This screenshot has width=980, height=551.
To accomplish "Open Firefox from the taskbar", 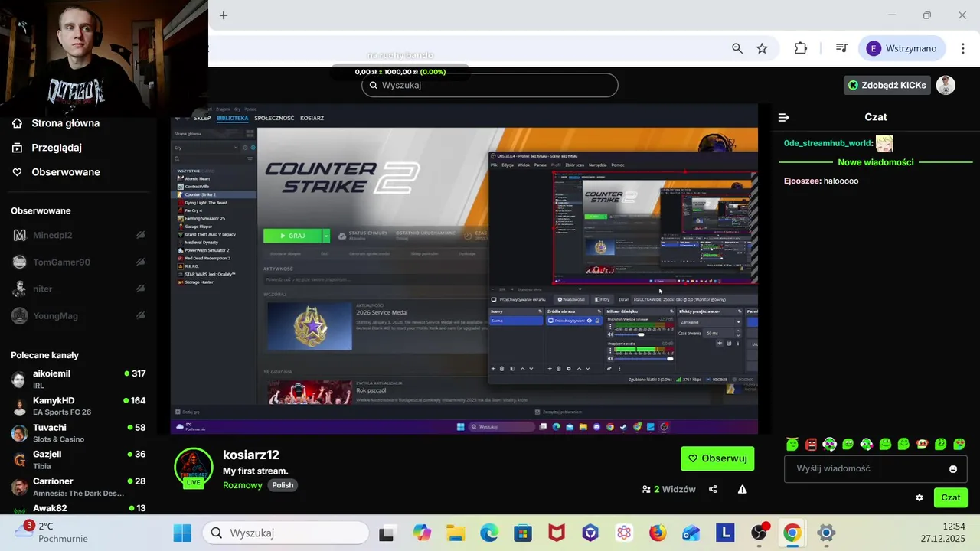I will click(x=658, y=533).
